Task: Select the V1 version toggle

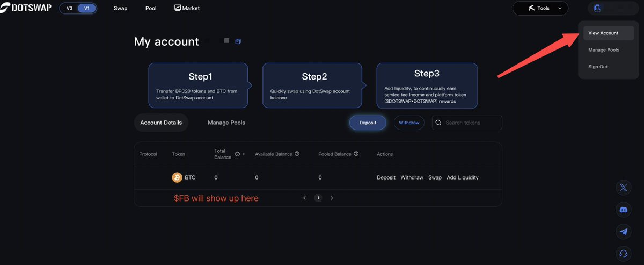Action: pos(87,8)
